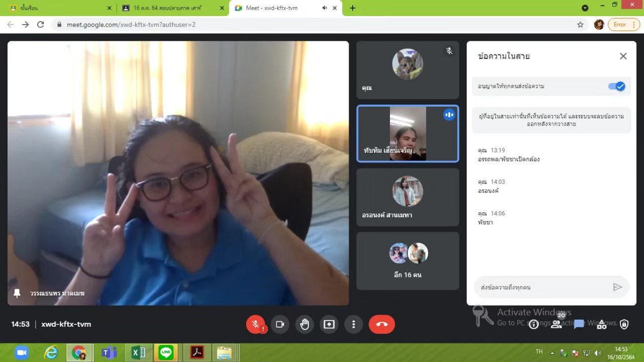Expand hidden system tray icons arrow
Image resolution: width=644 pixels, height=362 pixels.
552,352
